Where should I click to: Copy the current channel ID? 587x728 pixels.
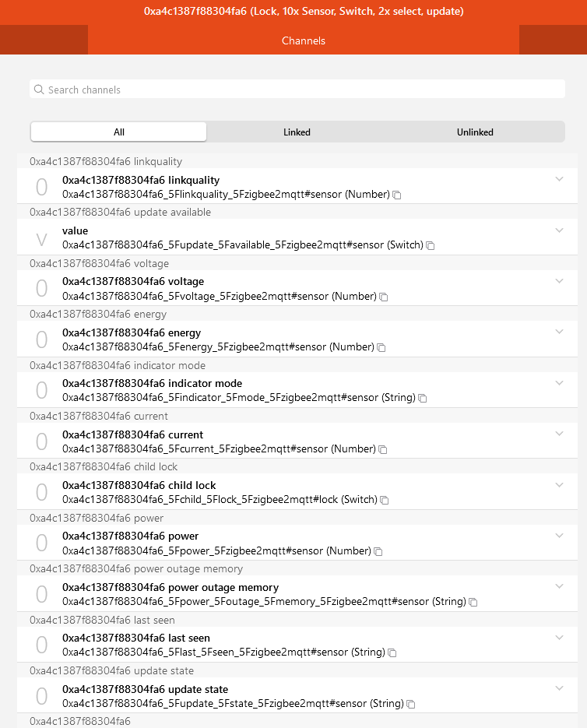point(382,448)
